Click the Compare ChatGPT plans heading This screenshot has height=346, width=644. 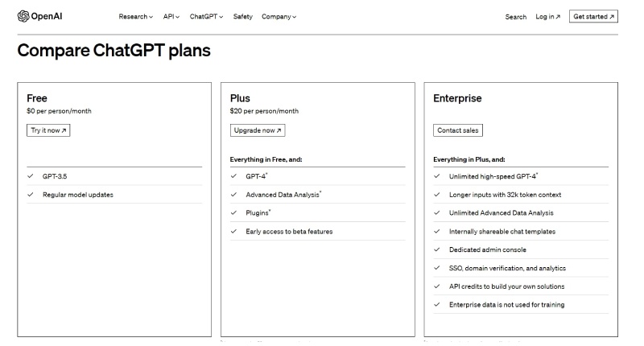[114, 51]
